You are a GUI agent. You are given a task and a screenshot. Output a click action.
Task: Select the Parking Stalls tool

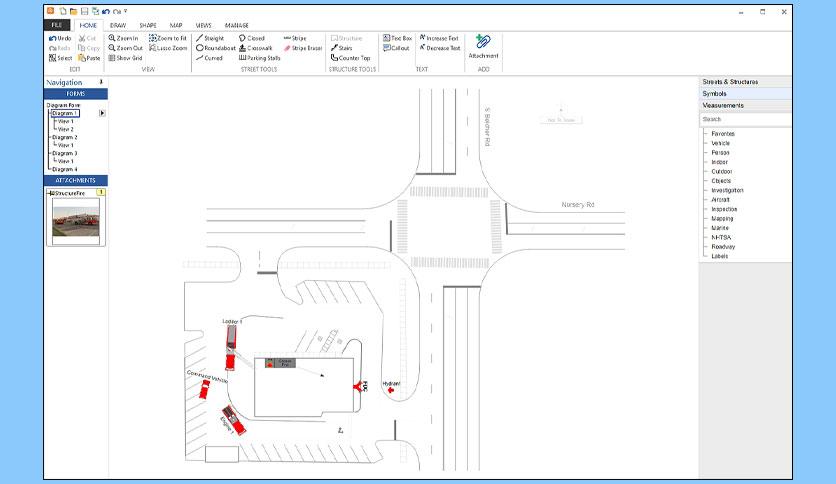260,58
